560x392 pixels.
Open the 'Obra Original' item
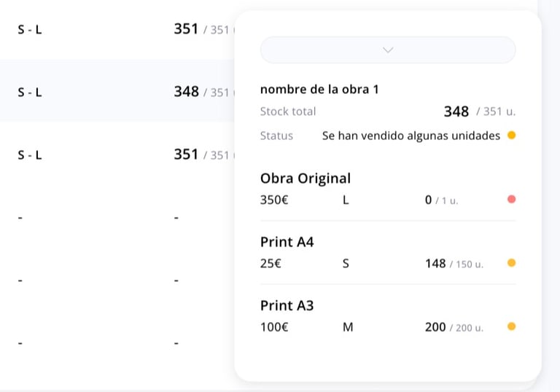[x=305, y=179]
